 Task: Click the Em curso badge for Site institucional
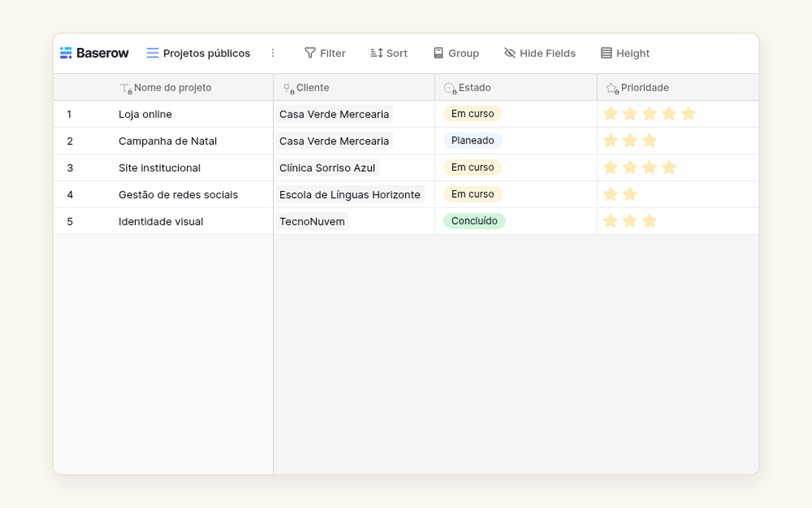[472, 167]
